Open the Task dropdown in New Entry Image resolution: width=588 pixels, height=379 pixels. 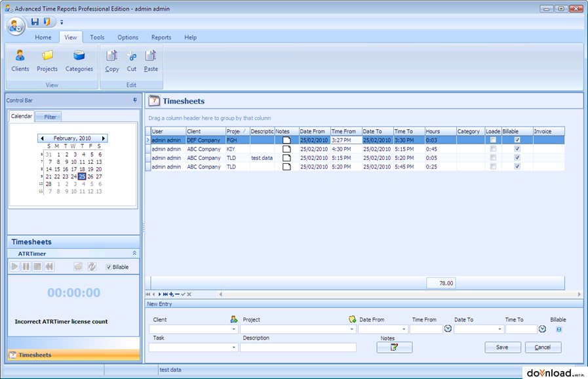233,348
